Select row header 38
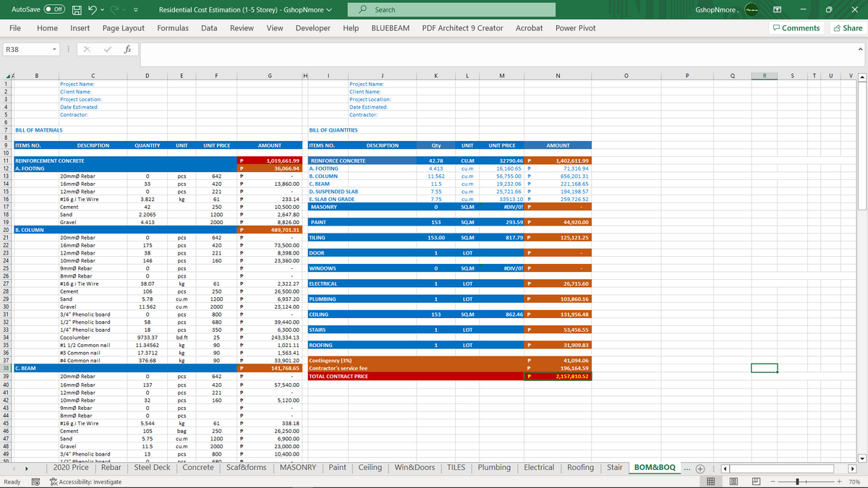Screen dimensions: 868x488 coord(6,367)
